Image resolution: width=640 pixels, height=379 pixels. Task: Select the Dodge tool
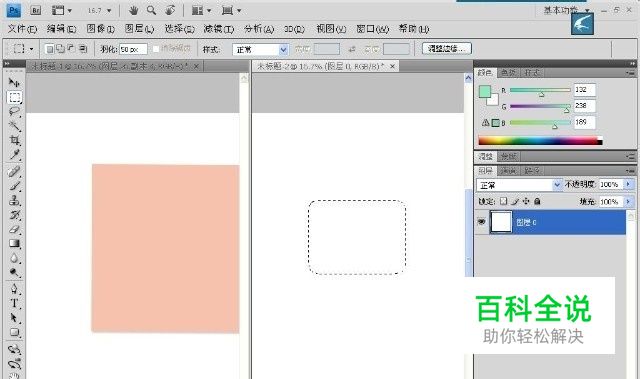point(14,272)
